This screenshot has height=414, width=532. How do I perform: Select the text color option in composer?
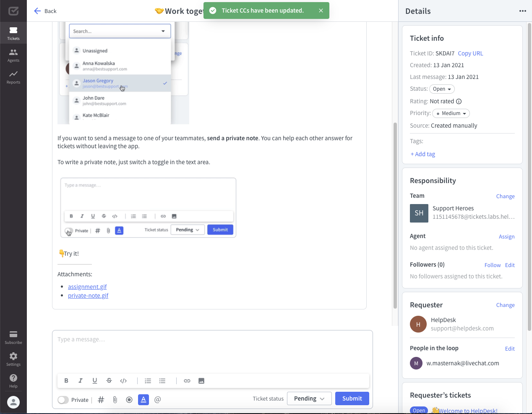pos(143,399)
